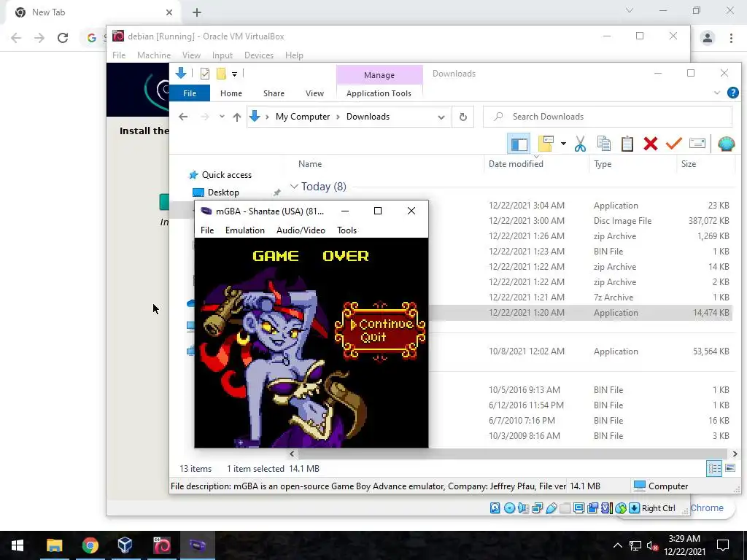Open the View ribbon tab in Explorer
The image size is (747, 560).
314,93
